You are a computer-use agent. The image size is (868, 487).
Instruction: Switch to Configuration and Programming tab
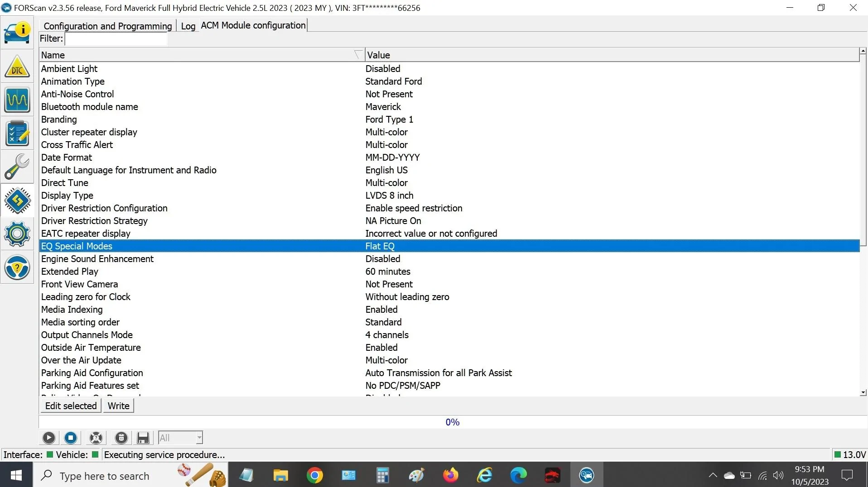tap(108, 26)
